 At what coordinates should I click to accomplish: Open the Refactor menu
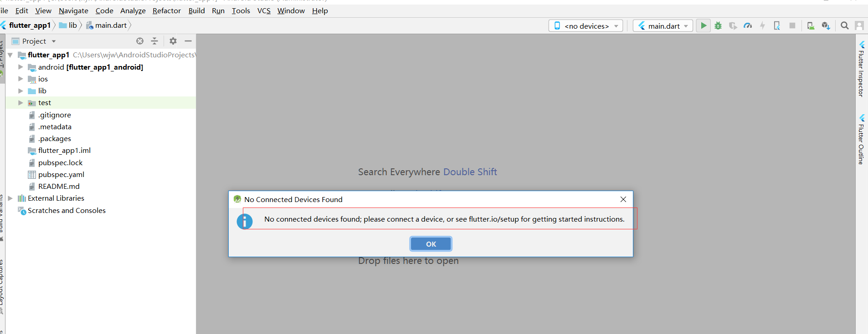(167, 10)
